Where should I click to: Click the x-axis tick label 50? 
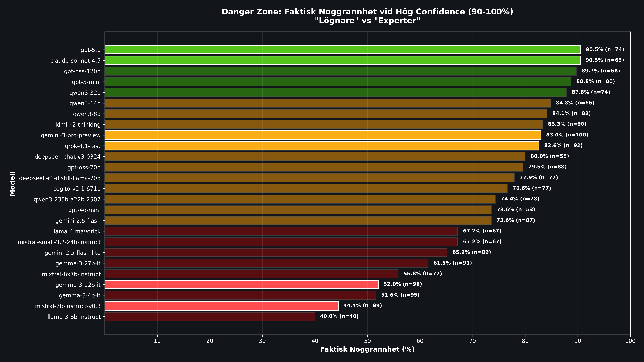click(367, 341)
